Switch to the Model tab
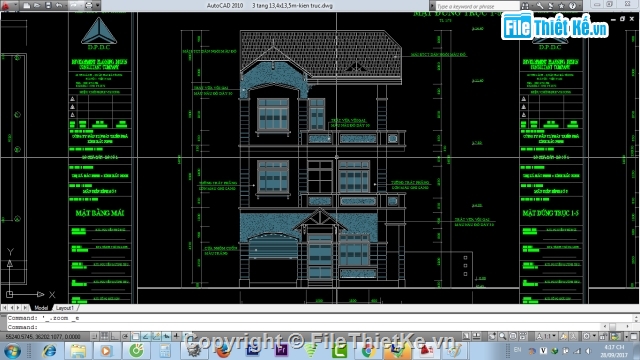 [41, 308]
